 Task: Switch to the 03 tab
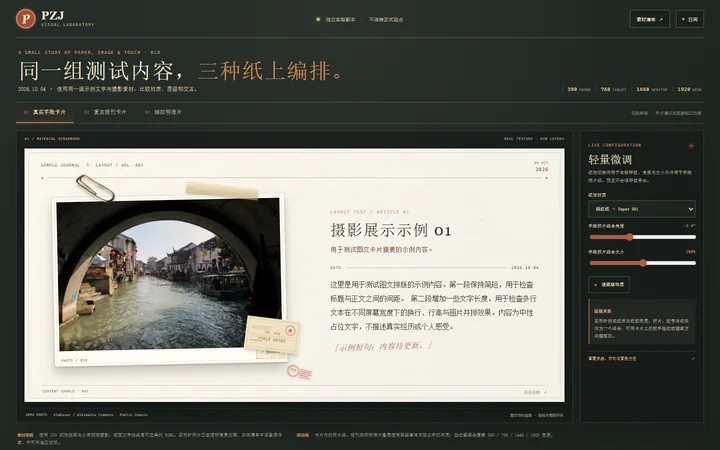click(163, 112)
